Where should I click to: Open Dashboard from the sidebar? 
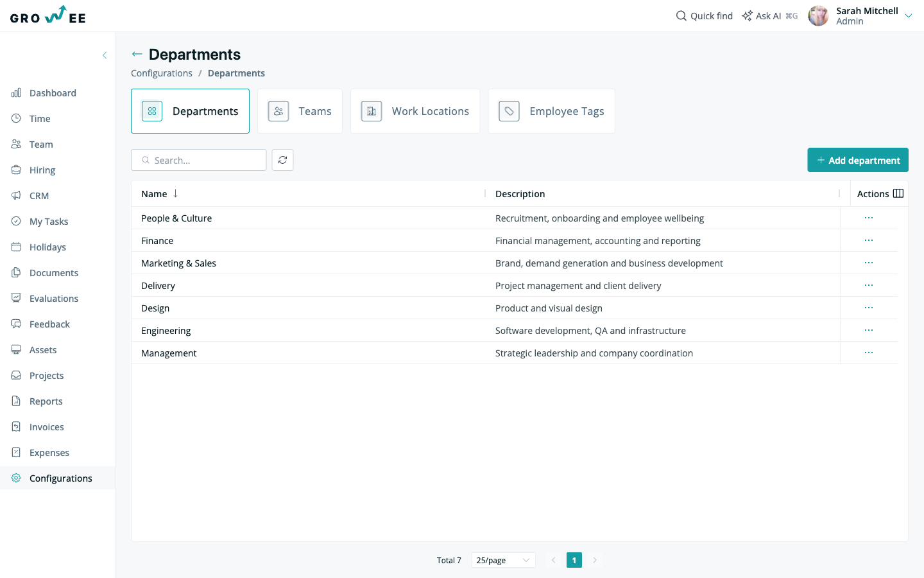point(53,93)
